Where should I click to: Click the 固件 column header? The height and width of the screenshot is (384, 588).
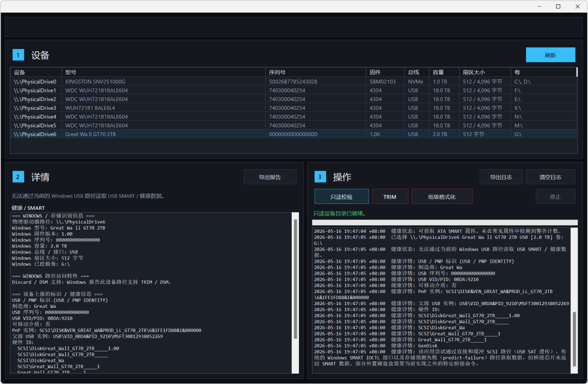click(x=385, y=72)
